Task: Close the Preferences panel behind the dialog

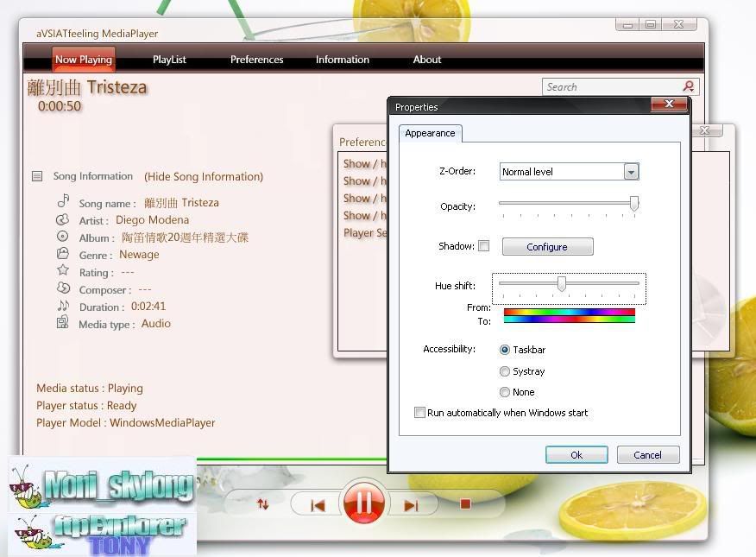Action: click(x=704, y=130)
